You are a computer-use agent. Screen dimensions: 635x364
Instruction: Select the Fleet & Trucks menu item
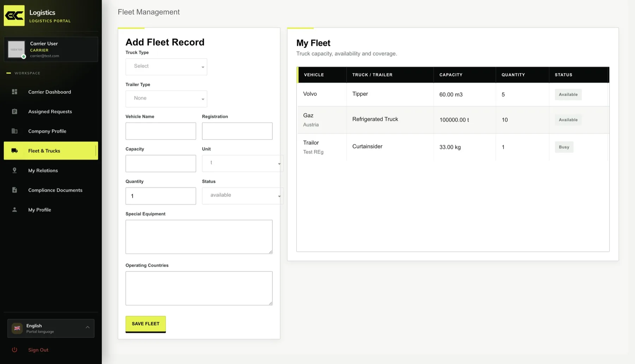[x=51, y=151]
